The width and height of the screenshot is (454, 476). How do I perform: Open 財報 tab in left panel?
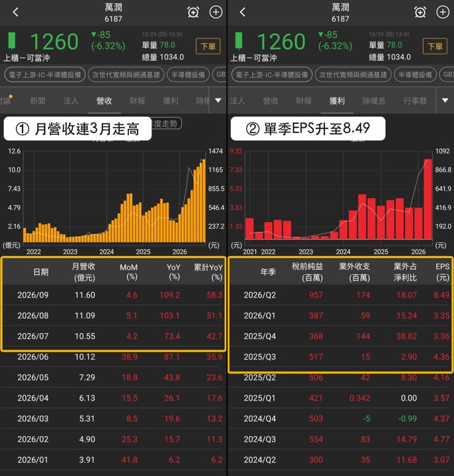pyautogui.click(x=138, y=100)
